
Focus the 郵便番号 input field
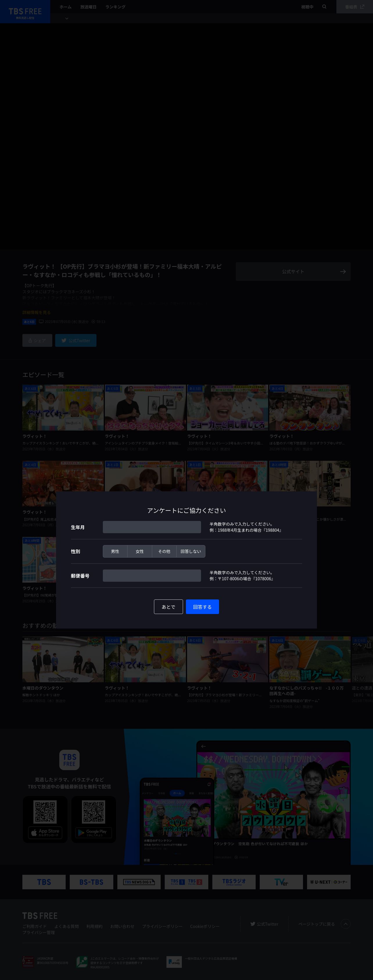152,576
